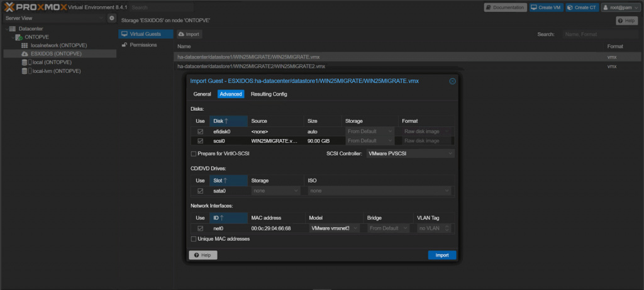Switch to the General tab

click(x=202, y=94)
